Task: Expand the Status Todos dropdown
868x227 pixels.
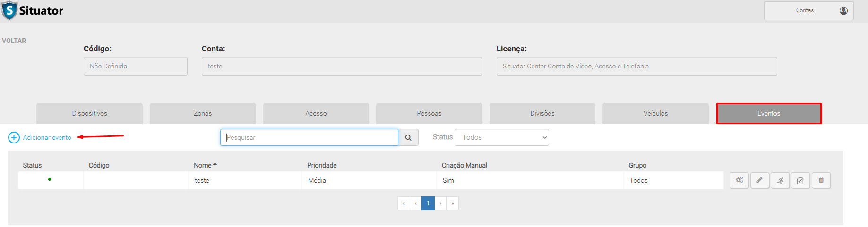Action: (501, 137)
